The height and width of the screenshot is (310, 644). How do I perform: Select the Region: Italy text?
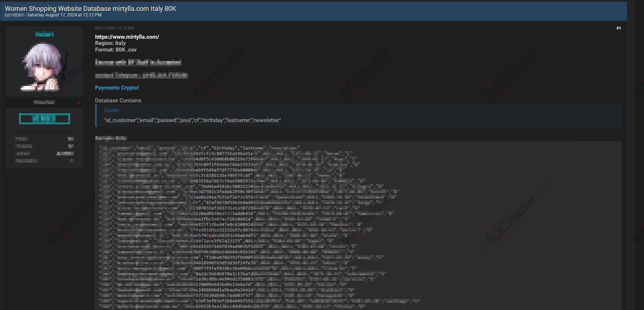click(110, 43)
